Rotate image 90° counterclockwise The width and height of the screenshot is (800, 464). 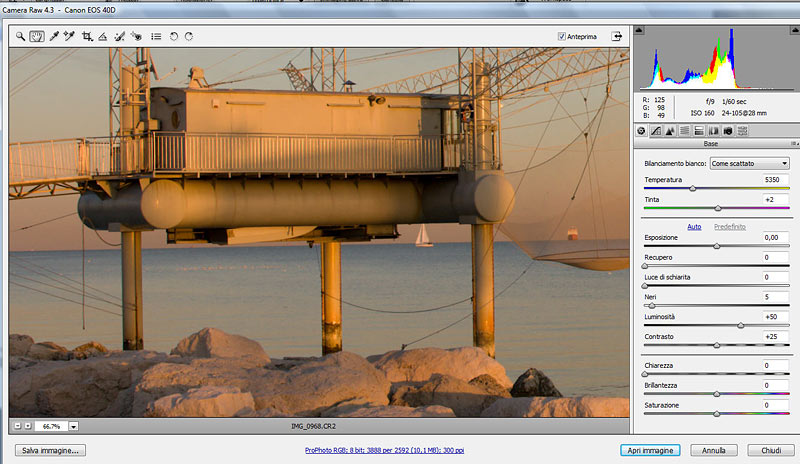tap(173, 36)
